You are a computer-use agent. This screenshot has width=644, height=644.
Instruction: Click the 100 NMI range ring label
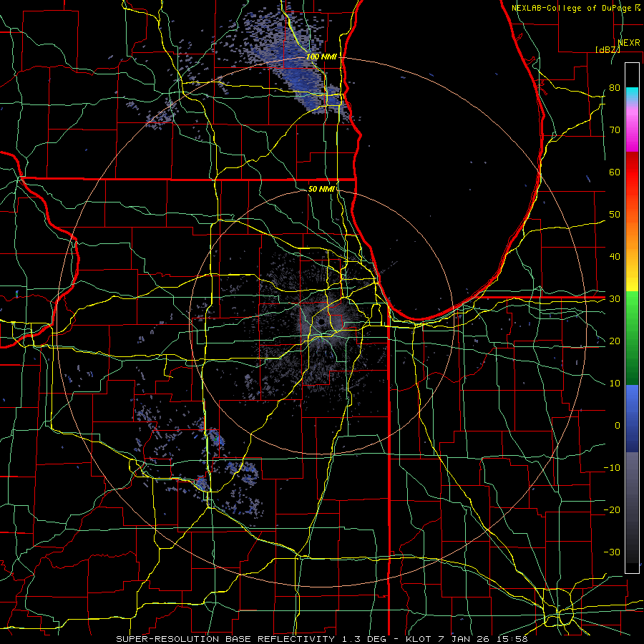[321, 57]
